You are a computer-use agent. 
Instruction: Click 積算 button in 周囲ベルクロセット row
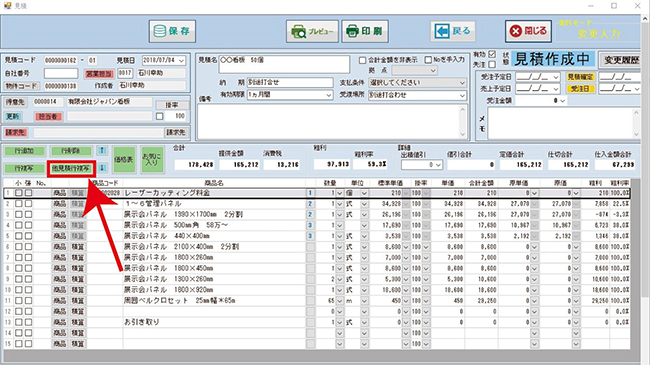tap(78, 301)
